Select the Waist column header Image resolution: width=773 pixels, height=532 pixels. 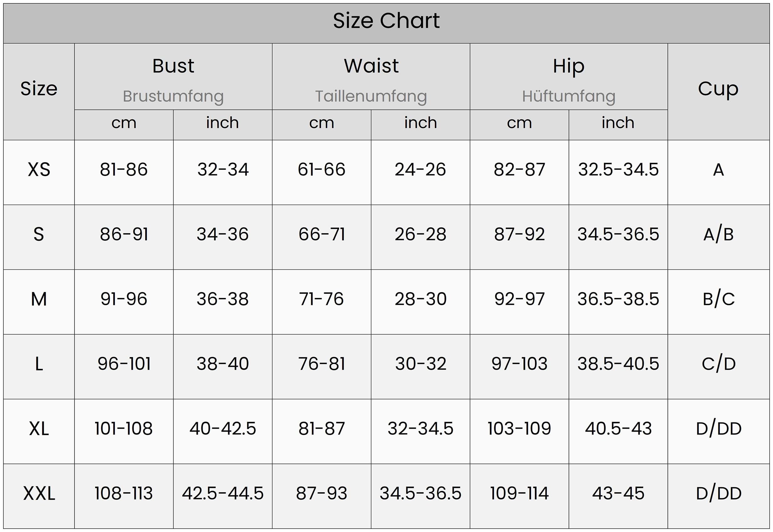coord(371,66)
